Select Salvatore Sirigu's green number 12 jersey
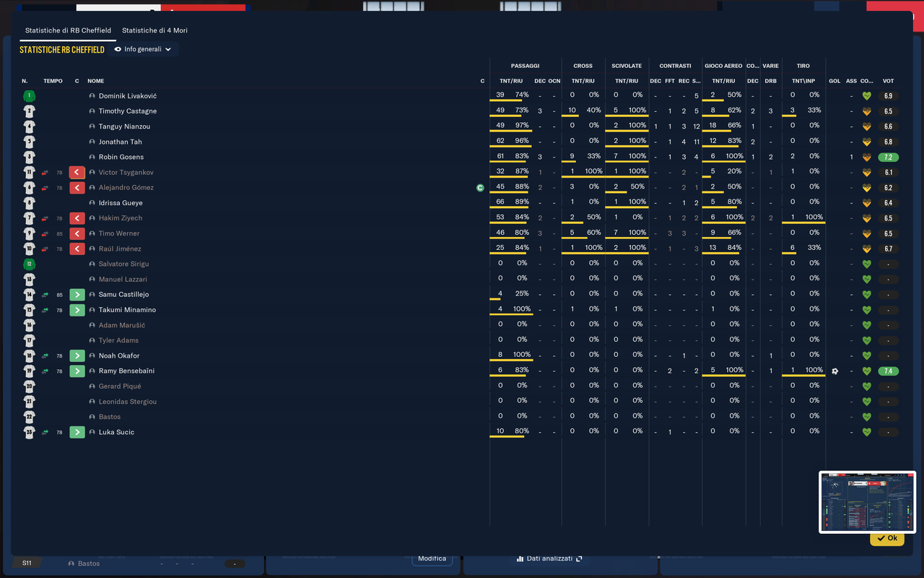The width and height of the screenshot is (924, 578). [29, 264]
